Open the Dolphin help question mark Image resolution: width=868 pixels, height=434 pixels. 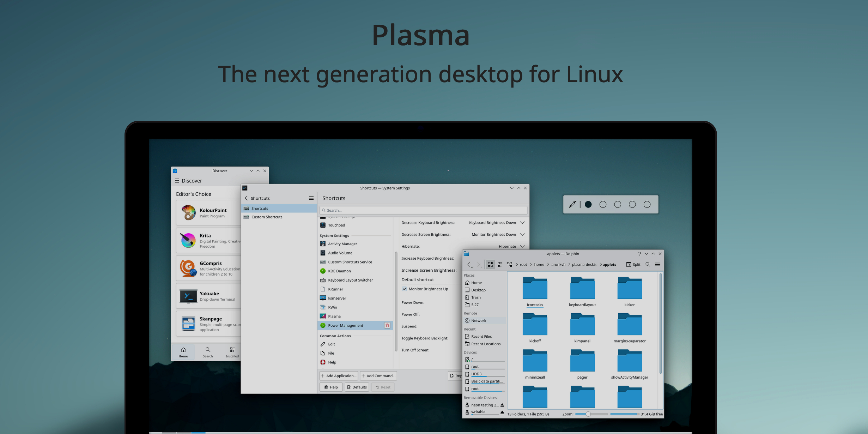pos(639,254)
